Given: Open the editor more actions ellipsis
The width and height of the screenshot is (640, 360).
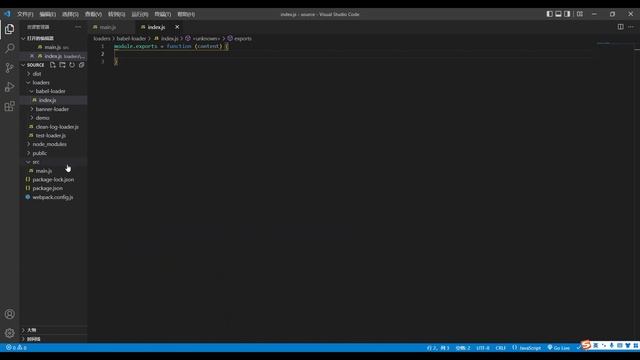Looking at the screenshot, I should point(631,27).
